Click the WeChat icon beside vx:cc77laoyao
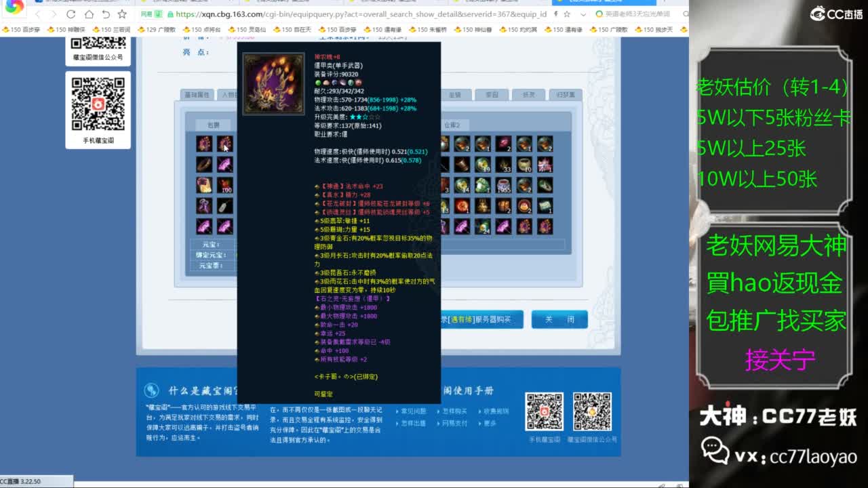868x488 pixels. pos(716,450)
